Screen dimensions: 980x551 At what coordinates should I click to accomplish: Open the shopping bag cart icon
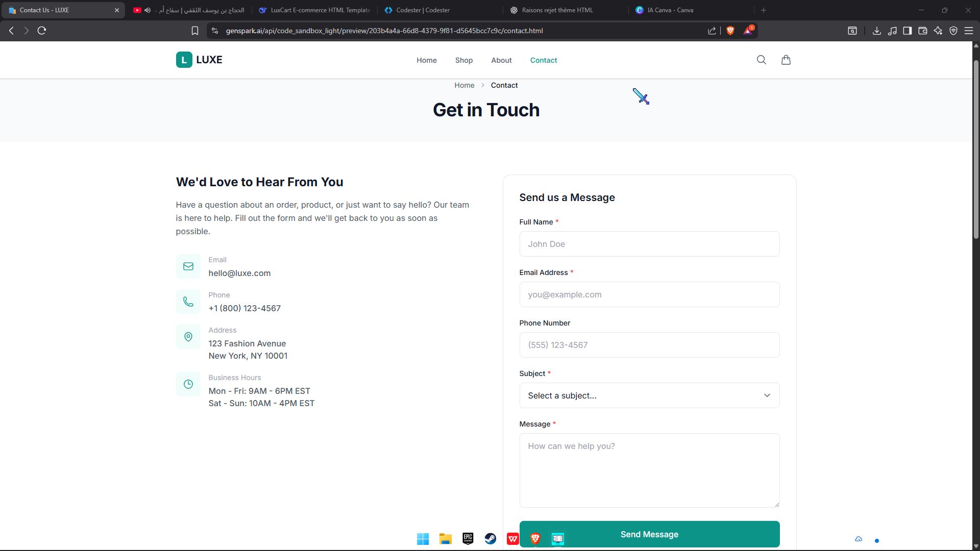coord(786,60)
